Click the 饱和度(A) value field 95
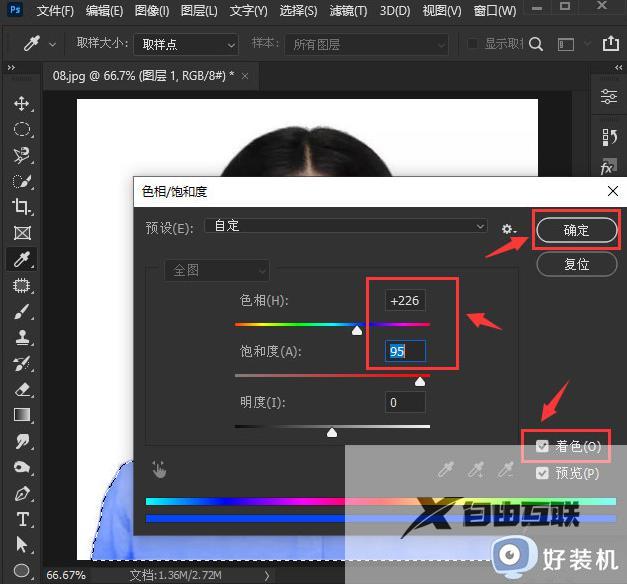Image resolution: width=627 pixels, height=584 pixels. click(x=405, y=351)
